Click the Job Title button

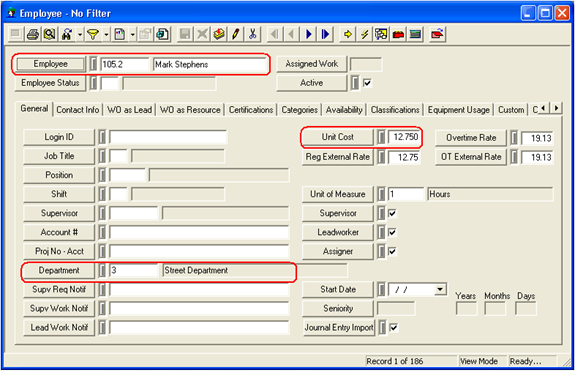(59, 156)
